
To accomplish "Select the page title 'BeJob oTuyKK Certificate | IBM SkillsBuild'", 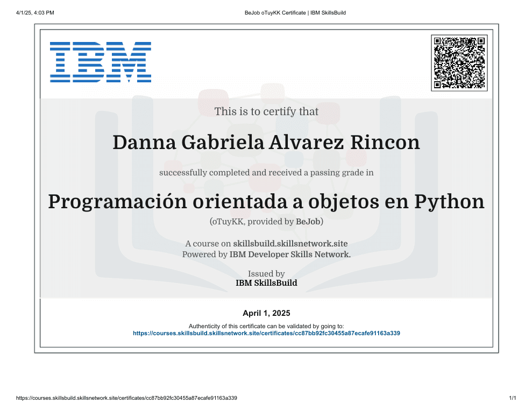I will click(x=295, y=12).
